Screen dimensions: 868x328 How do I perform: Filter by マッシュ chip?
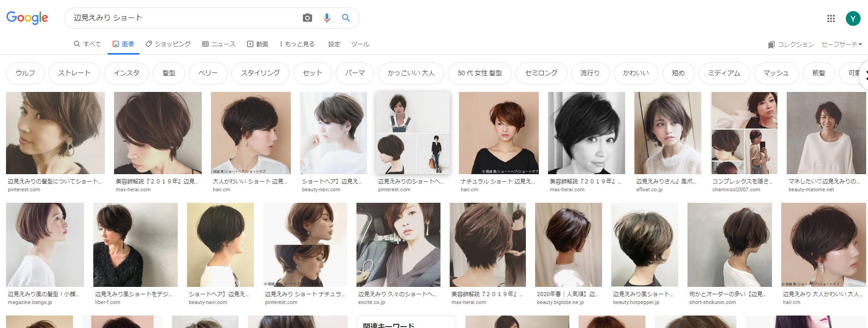(776, 73)
